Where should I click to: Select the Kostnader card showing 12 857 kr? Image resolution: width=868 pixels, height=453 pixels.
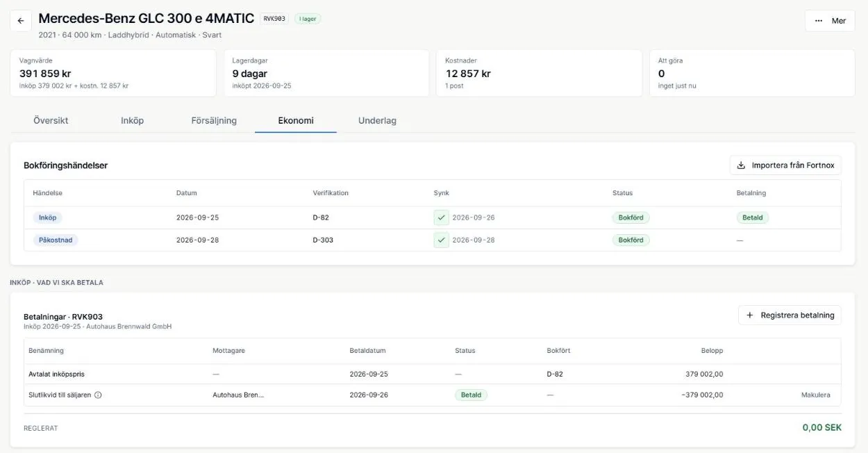pos(539,73)
